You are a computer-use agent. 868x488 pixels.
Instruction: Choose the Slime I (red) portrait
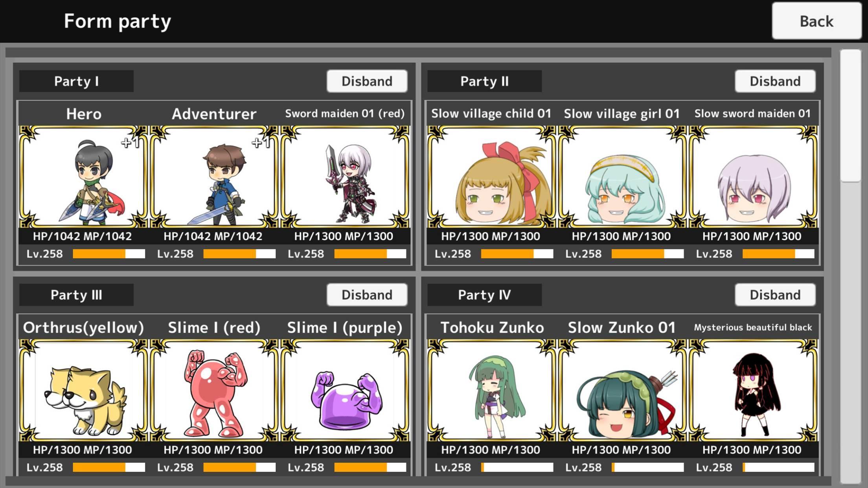[214, 391]
